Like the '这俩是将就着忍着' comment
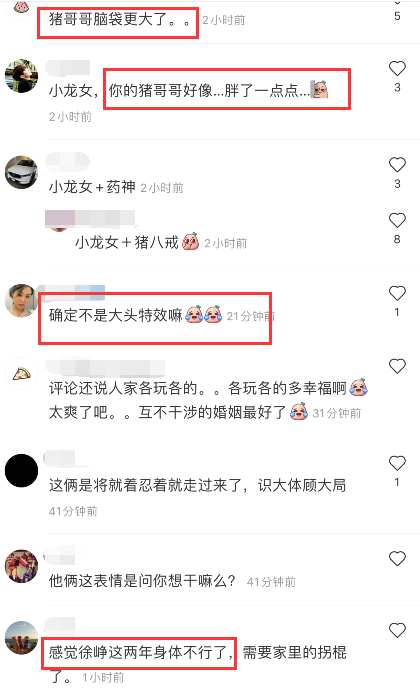 coord(397,463)
